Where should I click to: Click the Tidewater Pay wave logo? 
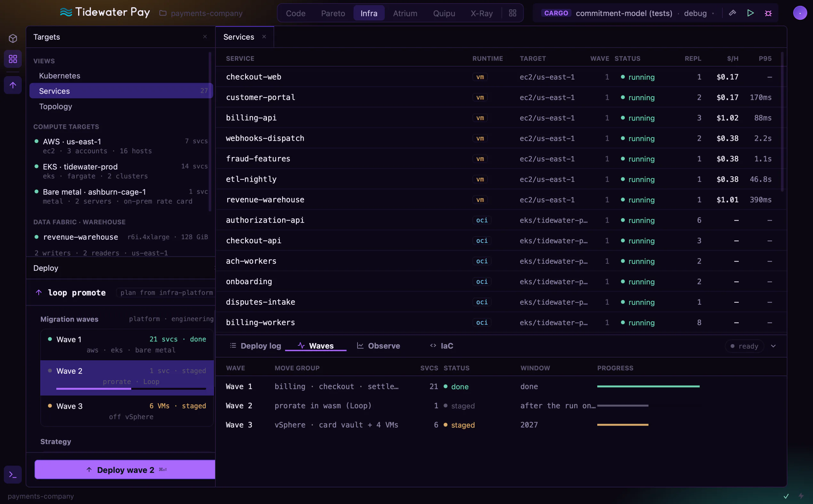coord(66,13)
